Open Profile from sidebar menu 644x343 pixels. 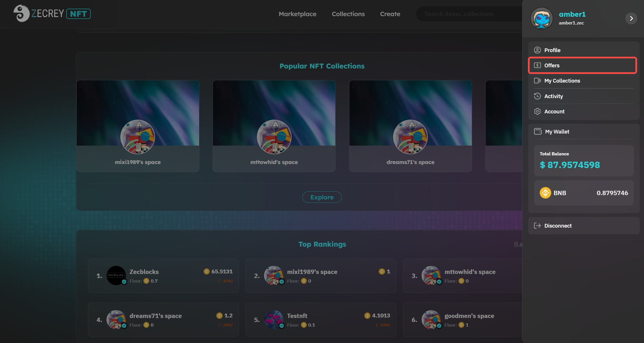click(x=552, y=50)
